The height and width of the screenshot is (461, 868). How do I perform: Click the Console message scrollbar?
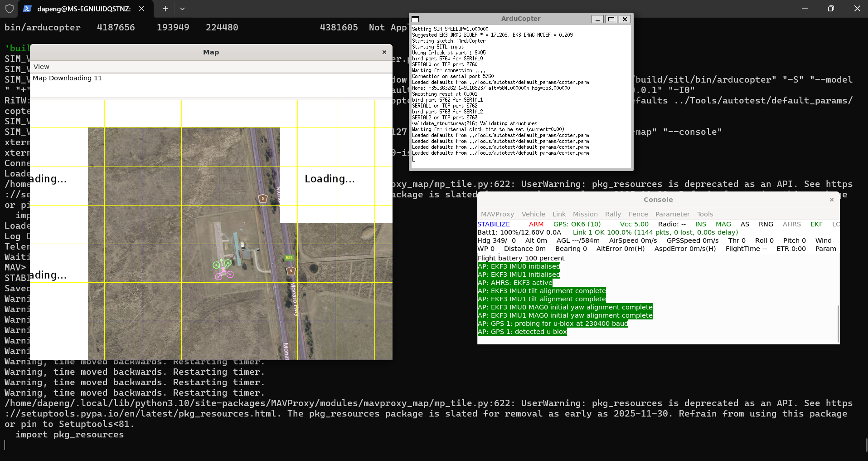click(838, 323)
